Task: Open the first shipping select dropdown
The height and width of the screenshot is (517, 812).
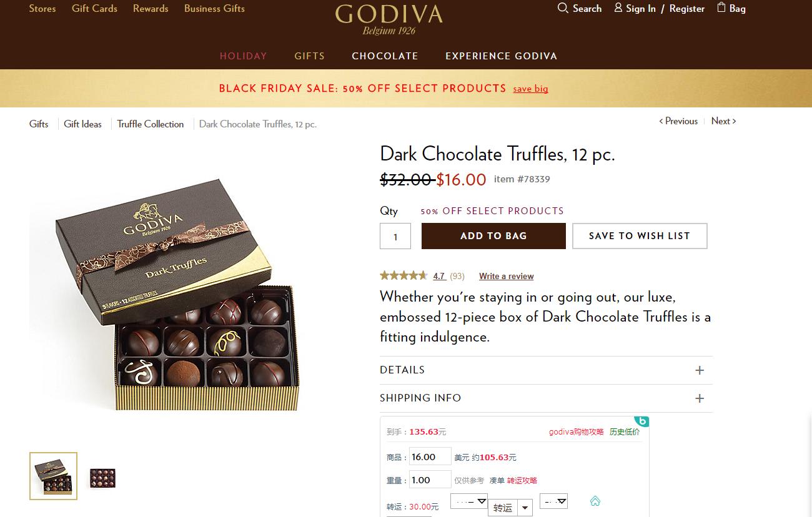Action: point(468,501)
